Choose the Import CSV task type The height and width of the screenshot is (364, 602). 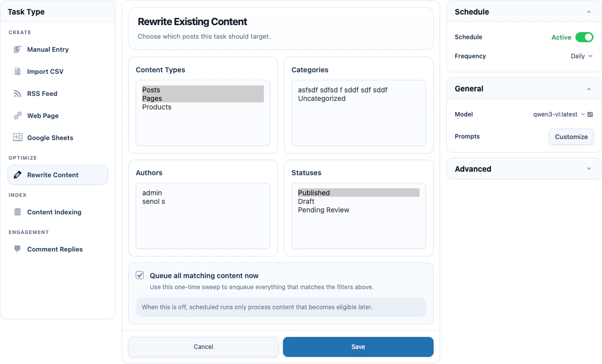[58, 71]
